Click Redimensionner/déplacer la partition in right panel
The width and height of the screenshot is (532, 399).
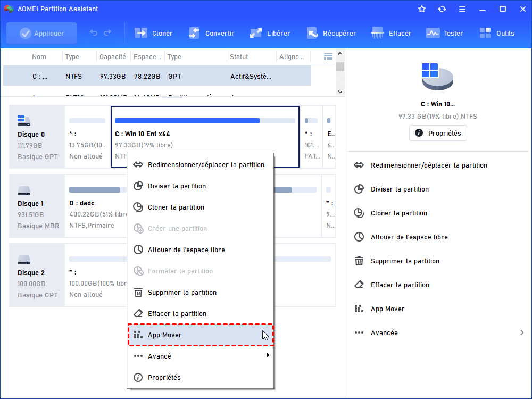click(429, 165)
